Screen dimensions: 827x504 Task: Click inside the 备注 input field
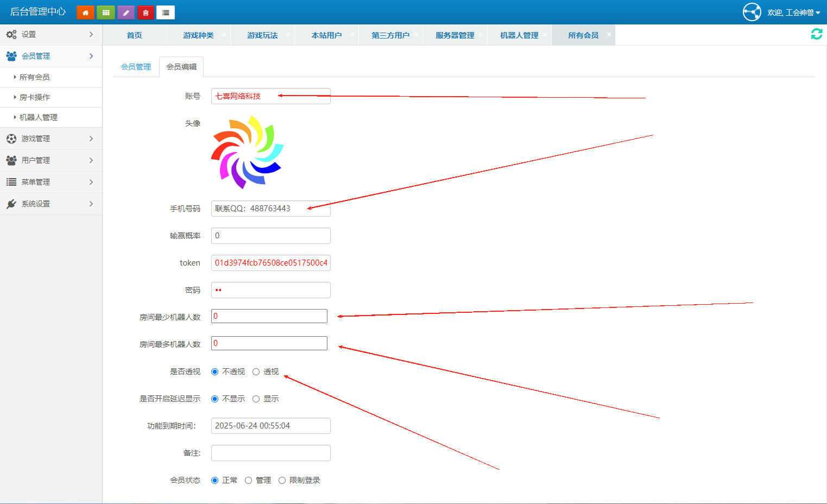(270, 452)
